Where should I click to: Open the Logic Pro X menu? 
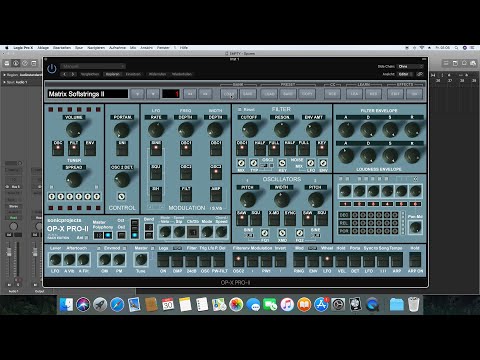(23, 48)
